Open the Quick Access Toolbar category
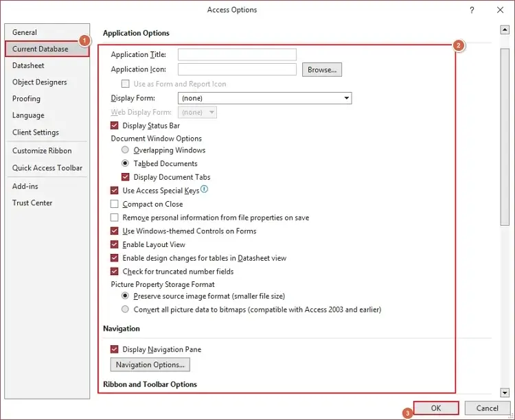 tap(47, 168)
